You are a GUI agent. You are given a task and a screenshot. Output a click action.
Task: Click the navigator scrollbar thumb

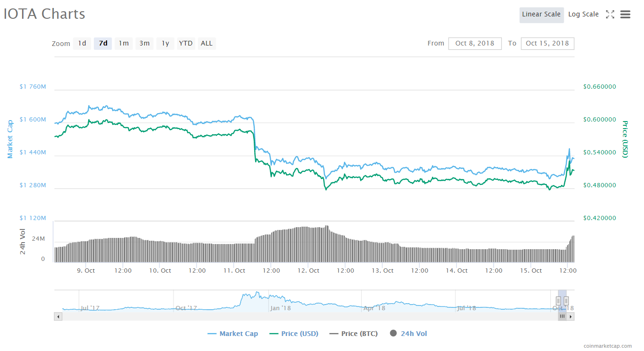click(x=562, y=317)
